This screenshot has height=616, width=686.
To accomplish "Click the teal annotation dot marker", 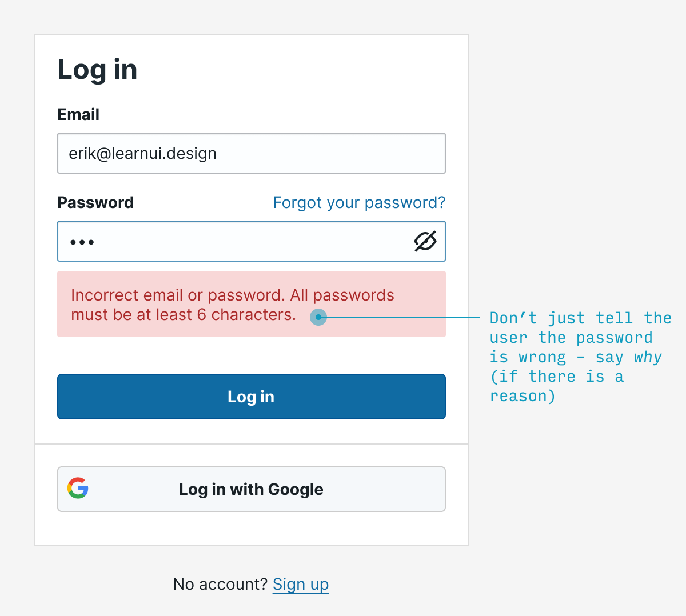I will pos(318,317).
